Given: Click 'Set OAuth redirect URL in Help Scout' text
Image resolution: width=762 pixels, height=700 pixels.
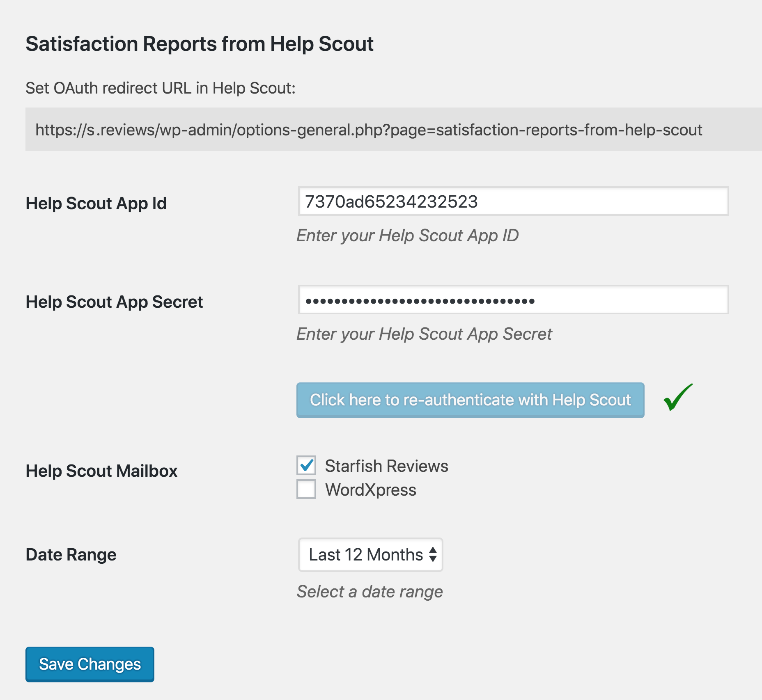Looking at the screenshot, I should click(161, 88).
